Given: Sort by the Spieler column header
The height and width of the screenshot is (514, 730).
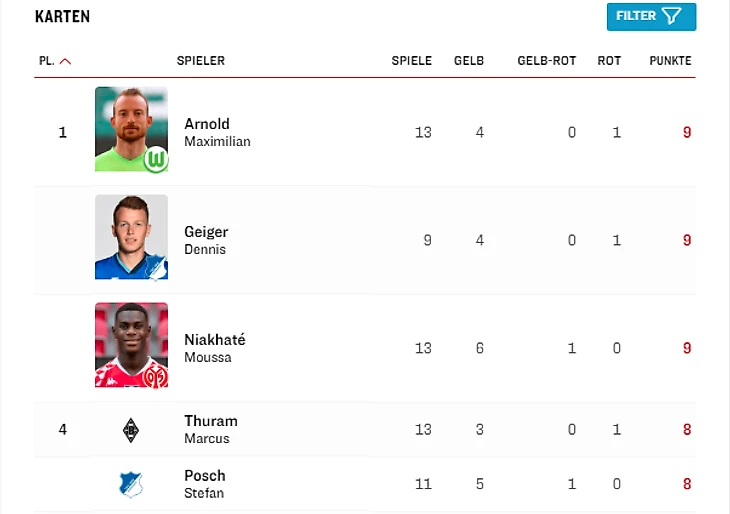Looking at the screenshot, I should pos(201,61).
